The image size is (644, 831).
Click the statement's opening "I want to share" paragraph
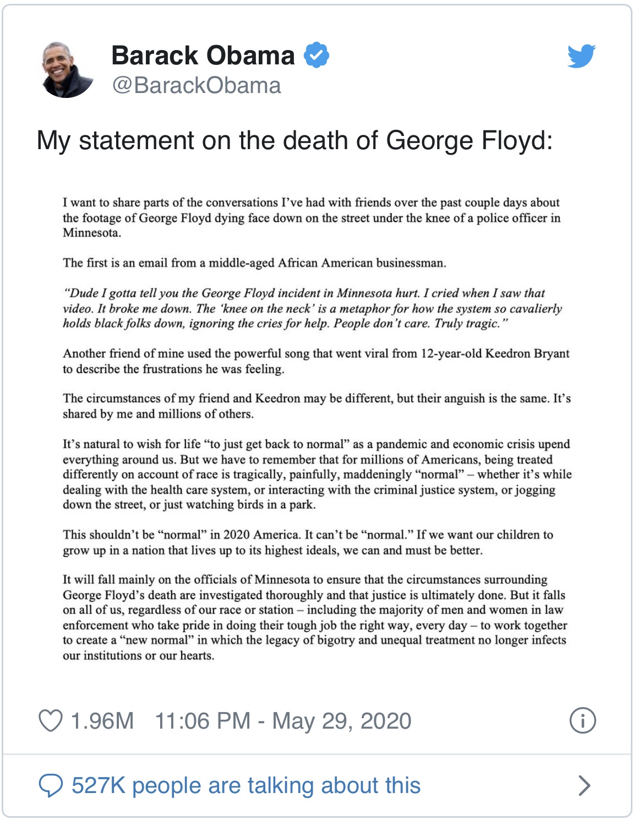311,218
